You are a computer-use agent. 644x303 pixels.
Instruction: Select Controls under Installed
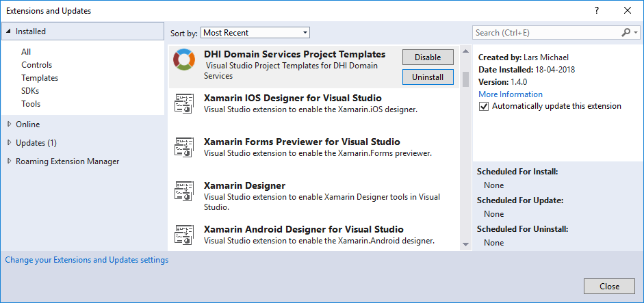point(36,65)
